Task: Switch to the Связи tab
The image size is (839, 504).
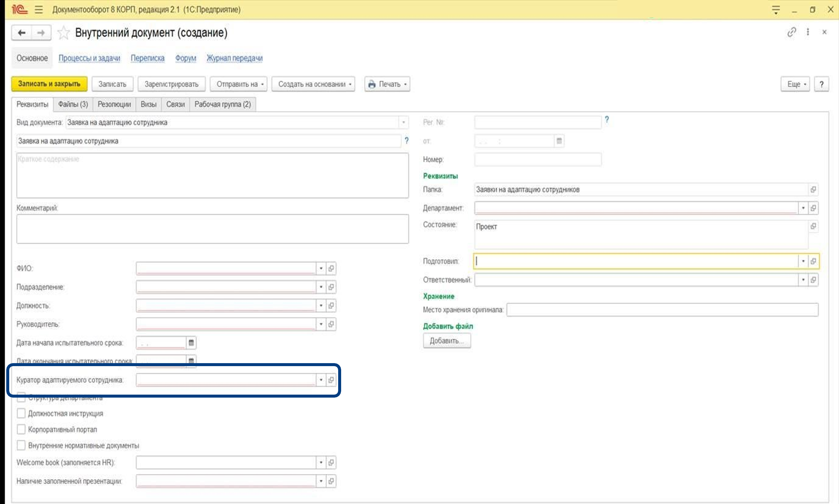Action: pos(175,104)
